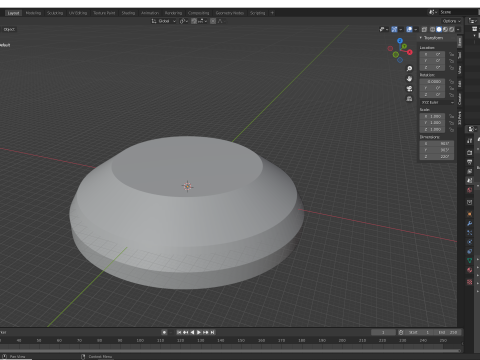480x360 pixels.
Task: Select wireframe viewport shading
Action: pos(433,29)
